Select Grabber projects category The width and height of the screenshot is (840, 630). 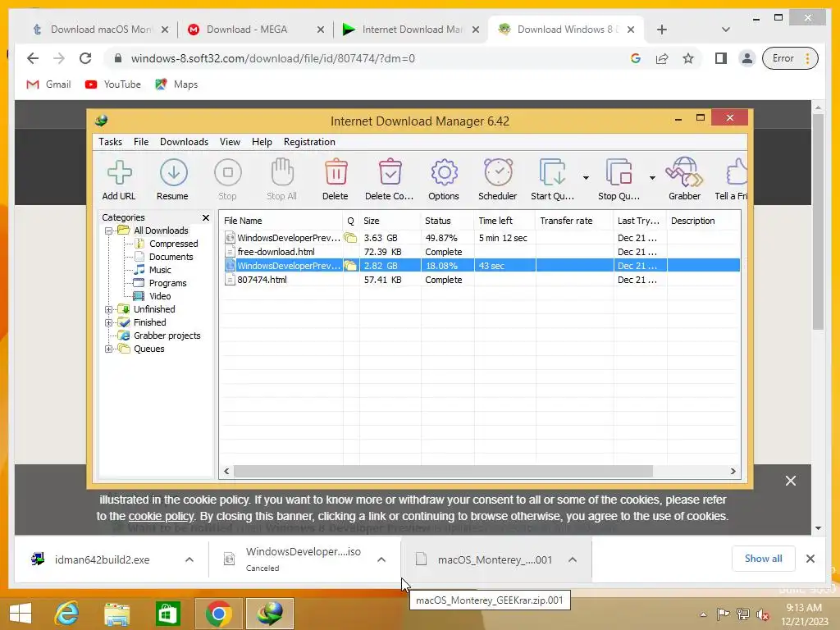coord(167,336)
